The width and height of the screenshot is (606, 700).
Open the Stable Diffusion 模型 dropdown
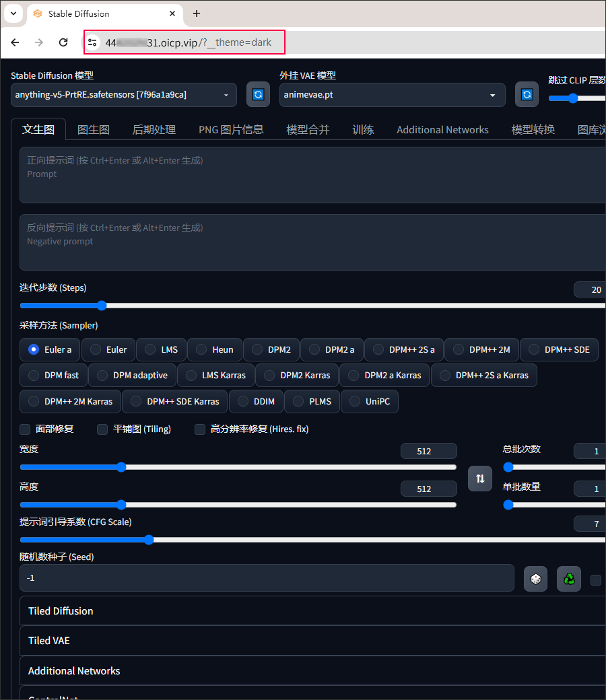click(124, 95)
